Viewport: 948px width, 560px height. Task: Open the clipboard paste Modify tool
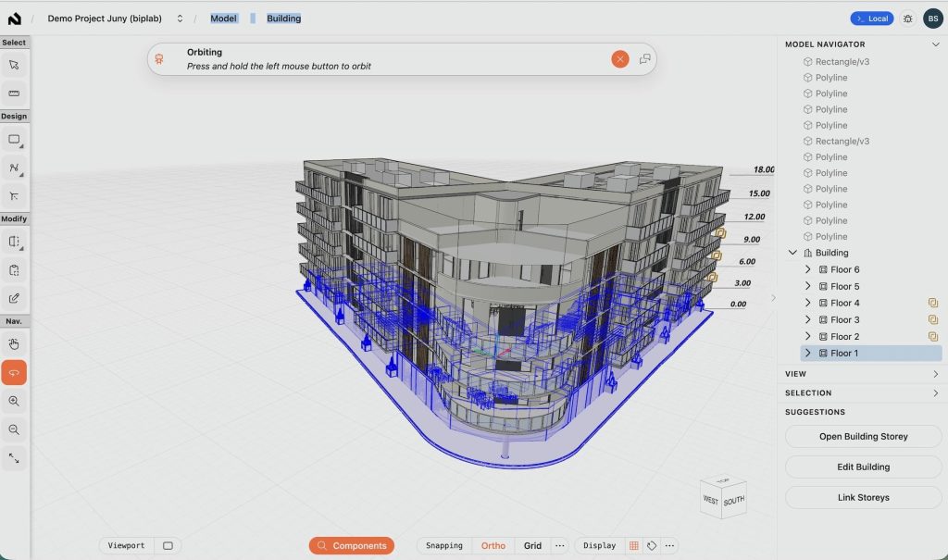click(x=14, y=270)
